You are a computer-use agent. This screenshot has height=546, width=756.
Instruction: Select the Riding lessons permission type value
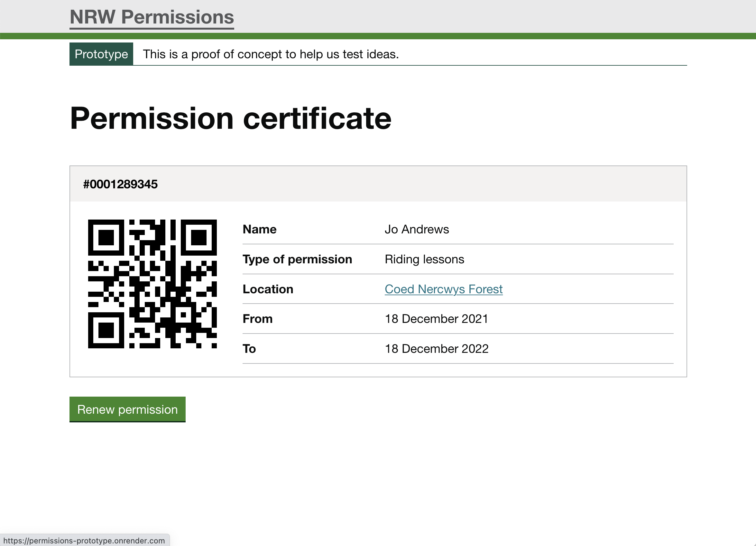click(424, 259)
